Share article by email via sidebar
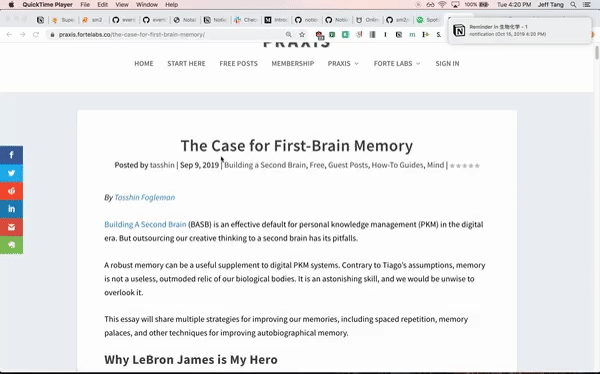 click(11, 227)
